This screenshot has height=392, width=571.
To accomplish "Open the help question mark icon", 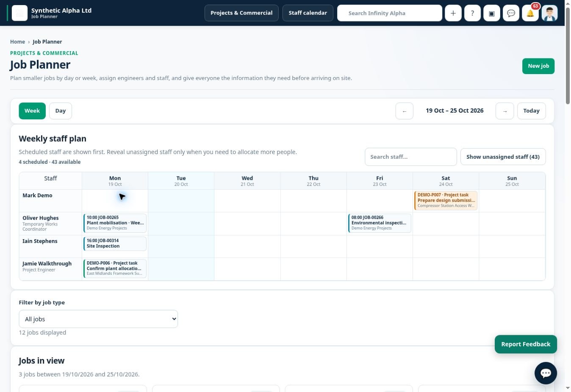I will (x=472, y=13).
